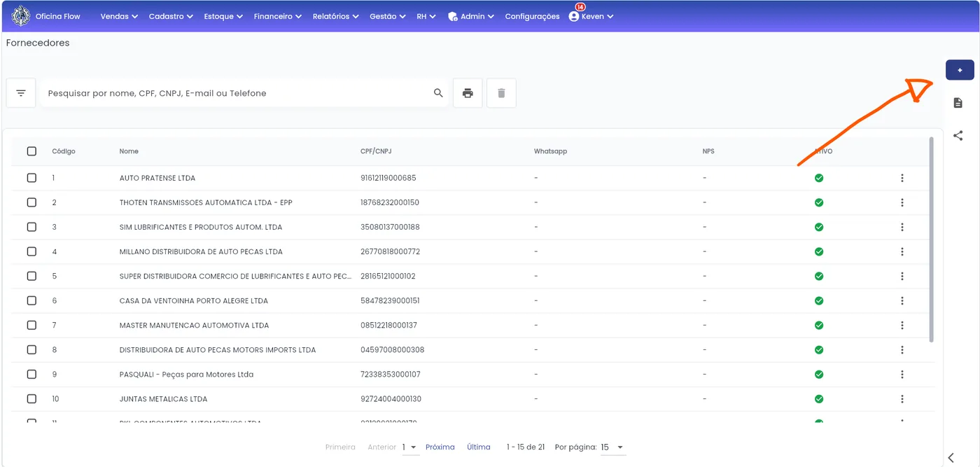Toggle the select-all checkbox in header

(31, 151)
